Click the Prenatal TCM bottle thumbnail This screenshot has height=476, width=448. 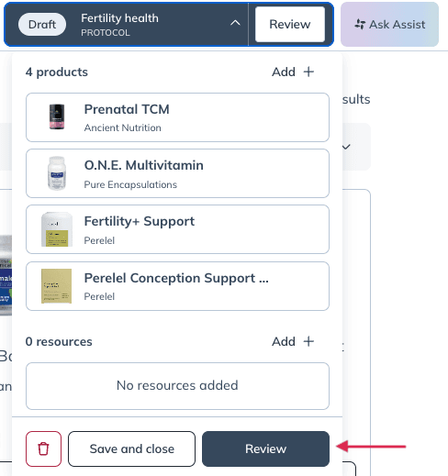[x=57, y=116]
